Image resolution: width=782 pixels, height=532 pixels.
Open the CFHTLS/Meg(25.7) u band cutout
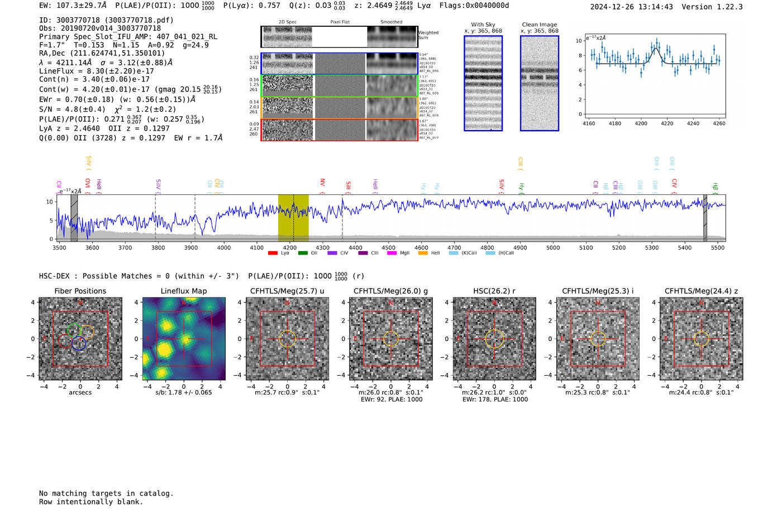[287, 338]
